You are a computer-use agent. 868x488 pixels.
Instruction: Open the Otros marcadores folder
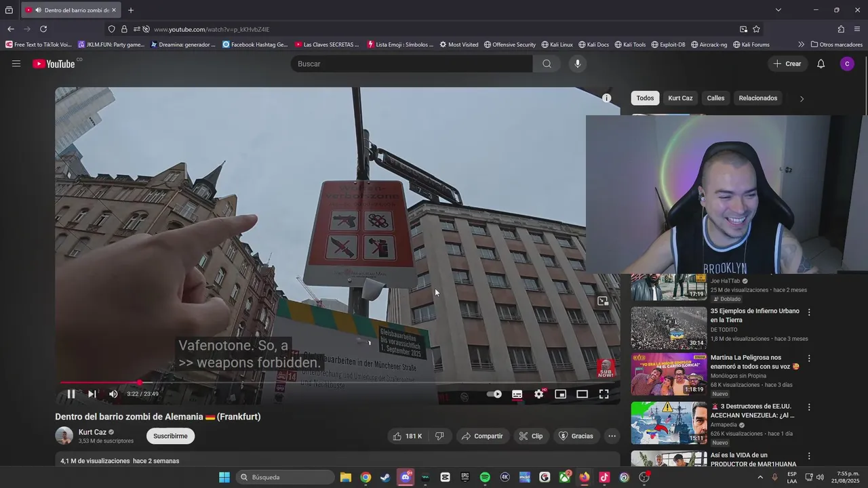(837, 45)
